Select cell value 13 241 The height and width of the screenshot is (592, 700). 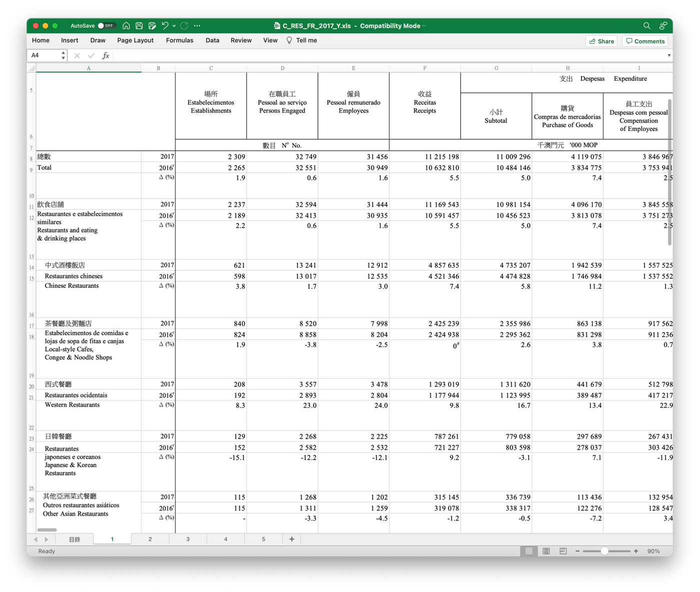(x=282, y=265)
